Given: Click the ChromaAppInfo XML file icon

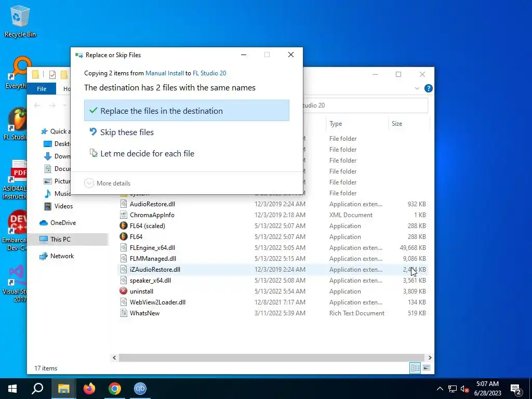Looking at the screenshot, I should [x=124, y=215].
